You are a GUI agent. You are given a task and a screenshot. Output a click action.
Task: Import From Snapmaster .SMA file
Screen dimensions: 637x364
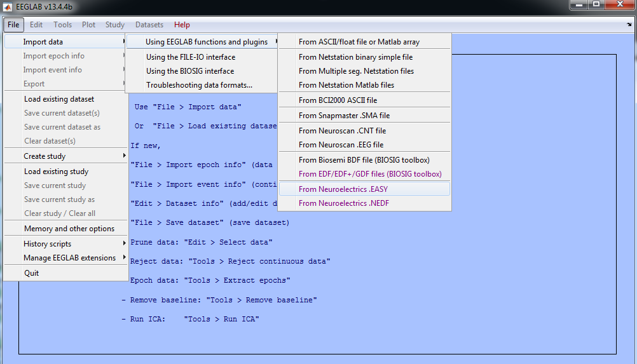point(364,116)
